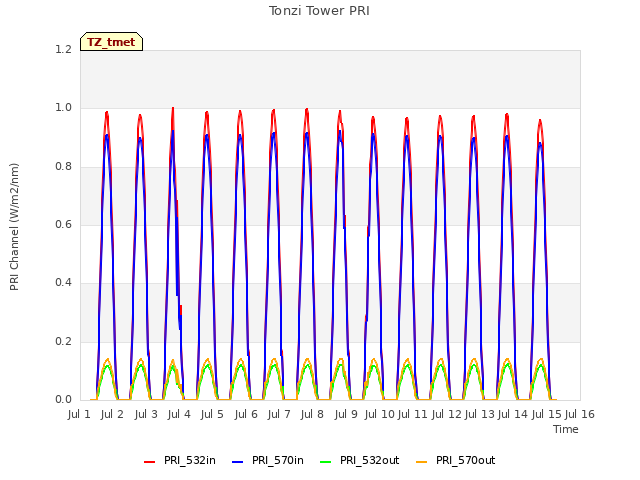Image resolution: width=640 pixels, height=480 pixels.
Task: Select the PRI_570in legend label
Action: click(278, 460)
